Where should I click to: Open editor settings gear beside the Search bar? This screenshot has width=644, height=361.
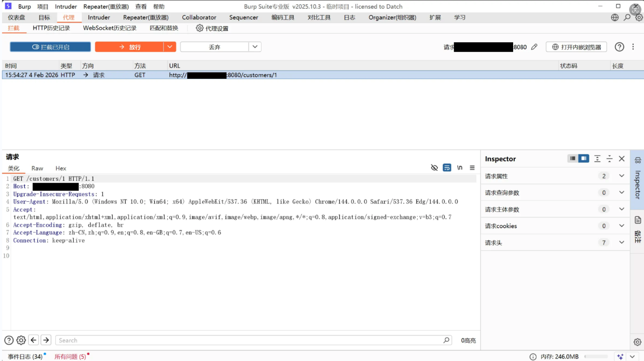21,340
